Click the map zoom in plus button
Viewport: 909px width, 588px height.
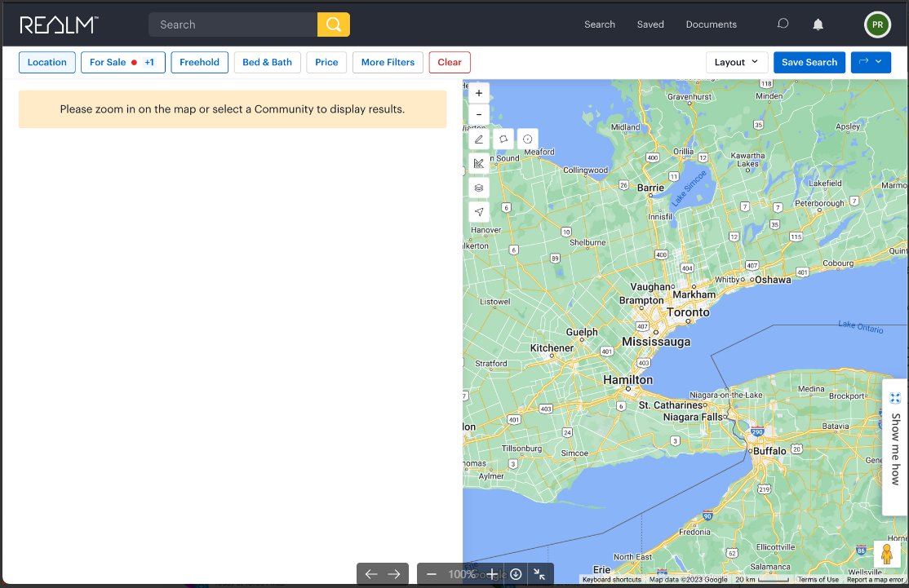tap(479, 93)
